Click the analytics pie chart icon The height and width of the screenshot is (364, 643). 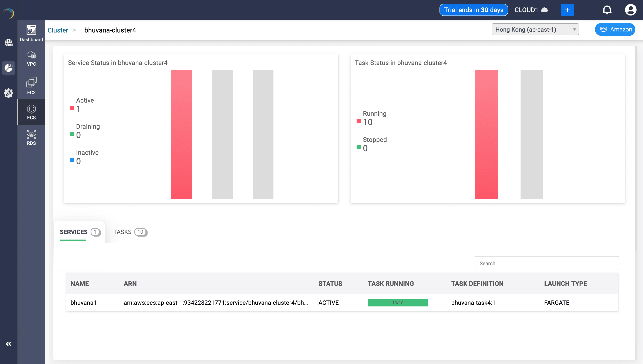pyautogui.click(x=9, y=68)
